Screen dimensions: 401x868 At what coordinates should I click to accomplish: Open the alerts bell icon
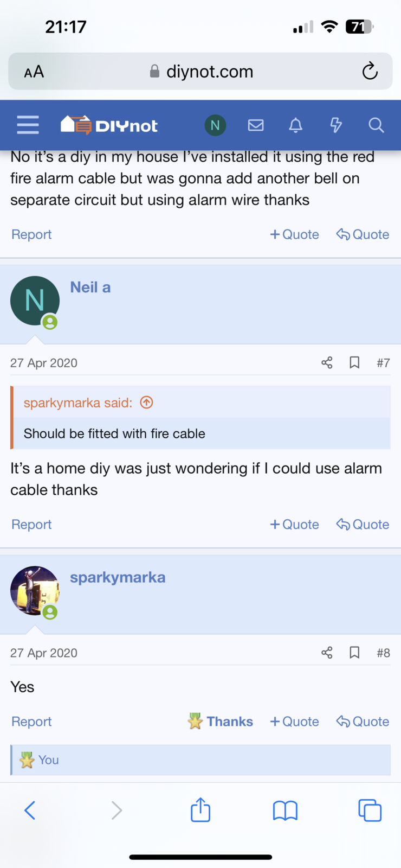295,125
